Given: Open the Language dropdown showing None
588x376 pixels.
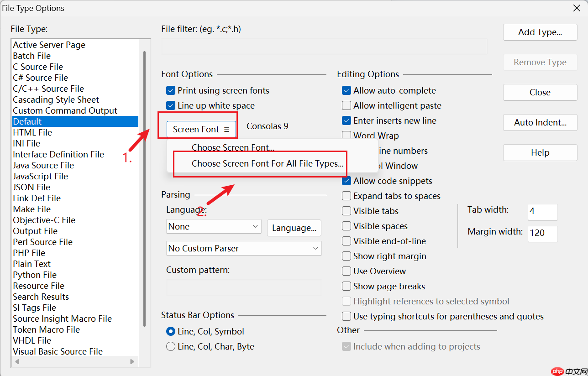Looking at the screenshot, I should 213,227.
